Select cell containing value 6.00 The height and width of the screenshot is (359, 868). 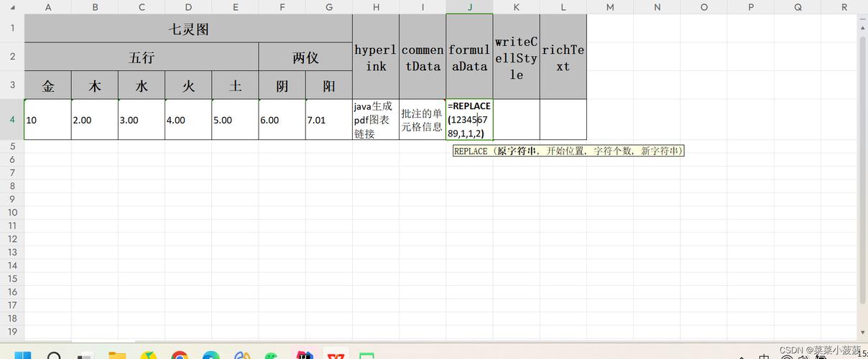click(282, 119)
